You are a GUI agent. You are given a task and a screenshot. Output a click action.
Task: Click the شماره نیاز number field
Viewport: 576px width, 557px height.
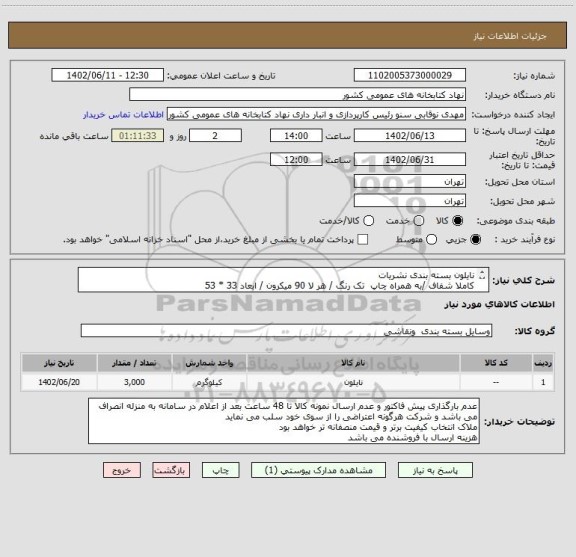[410, 75]
